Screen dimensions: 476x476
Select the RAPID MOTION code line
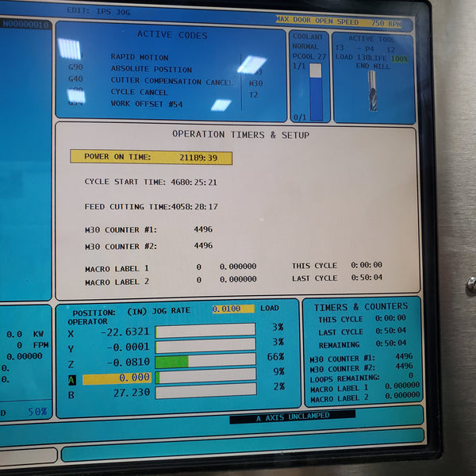coord(140,57)
